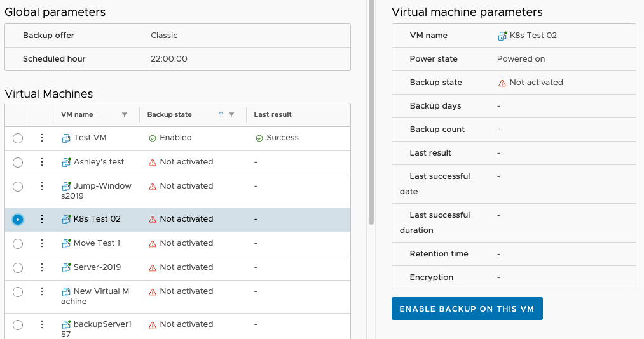Click 'Move Test 1' VM name text
644x339 pixels.
(x=97, y=243)
